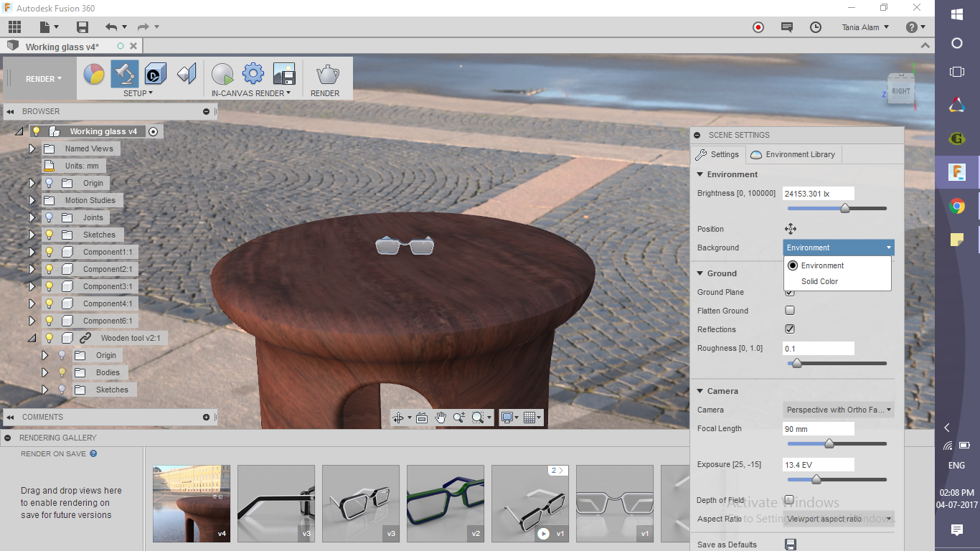Select the Environment radio option
980x551 pixels.
click(793, 265)
